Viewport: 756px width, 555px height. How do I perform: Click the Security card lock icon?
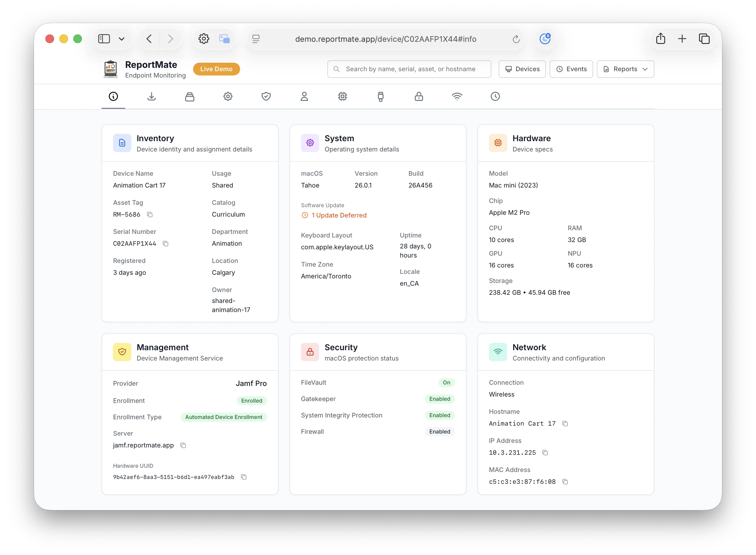[x=310, y=352]
